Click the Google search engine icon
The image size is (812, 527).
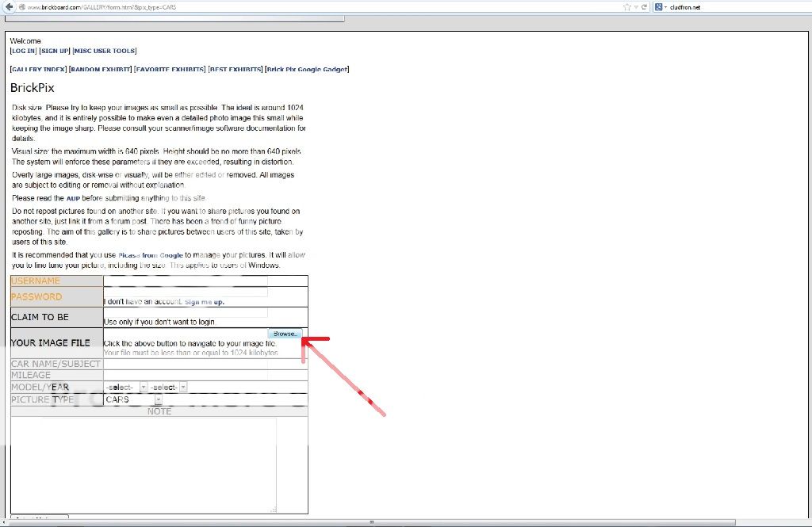coord(659,6)
